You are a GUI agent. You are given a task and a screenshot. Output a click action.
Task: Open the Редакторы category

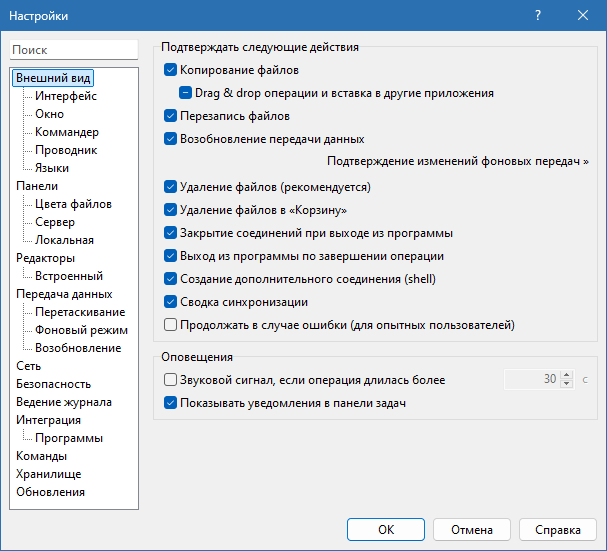coord(46,258)
